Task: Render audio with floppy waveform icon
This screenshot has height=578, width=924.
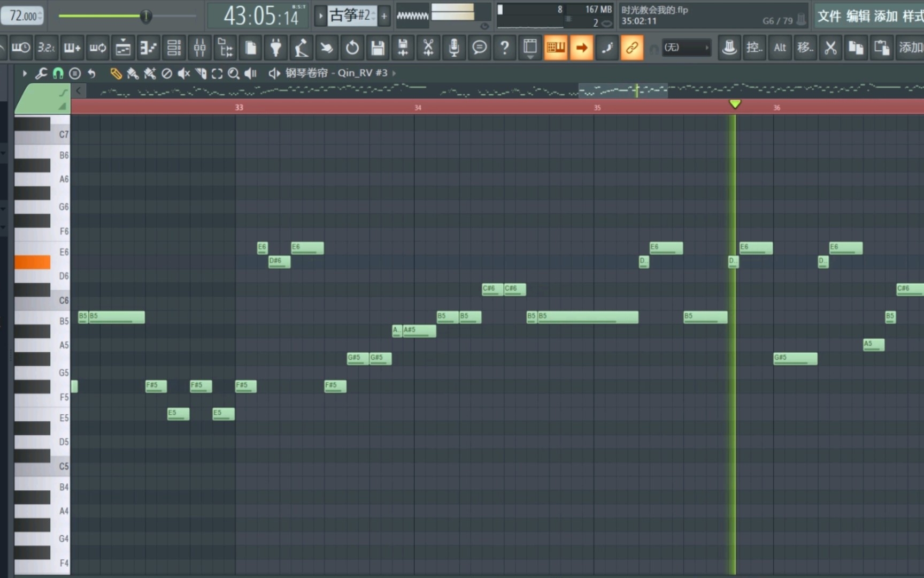Action: coord(403,48)
